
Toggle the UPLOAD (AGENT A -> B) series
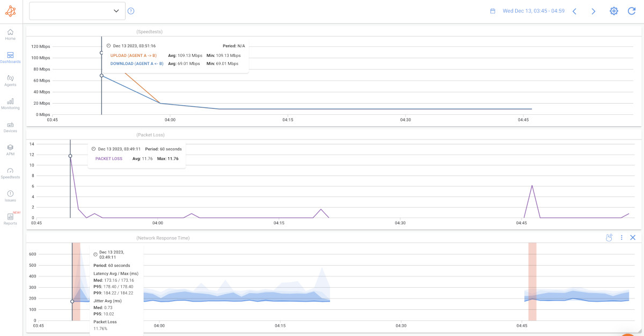click(133, 55)
